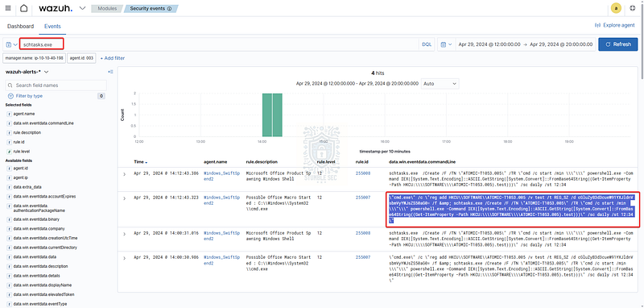Change the wazuh-alerts-* index pattern
Screen dimensions: 644x308
[27, 72]
